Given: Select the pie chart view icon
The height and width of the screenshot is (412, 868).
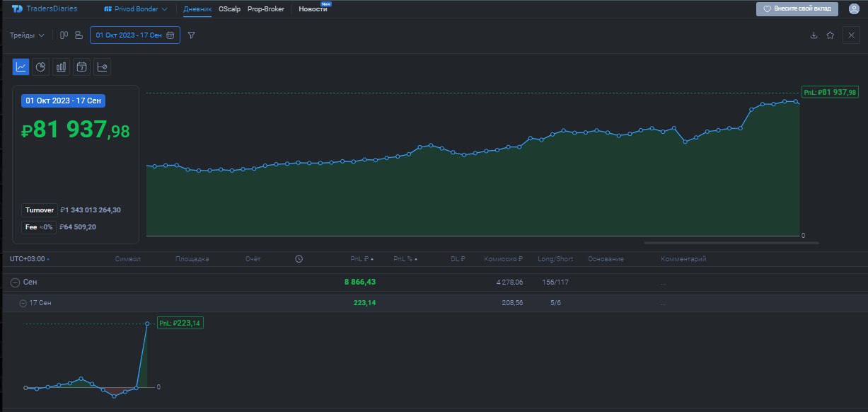Looking at the screenshot, I should click(x=41, y=67).
